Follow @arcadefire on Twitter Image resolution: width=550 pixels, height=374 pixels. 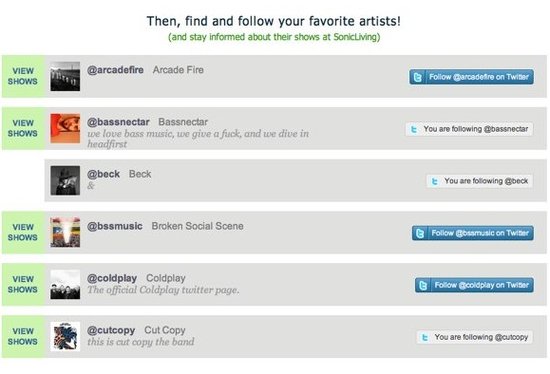click(x=471, y=77)
